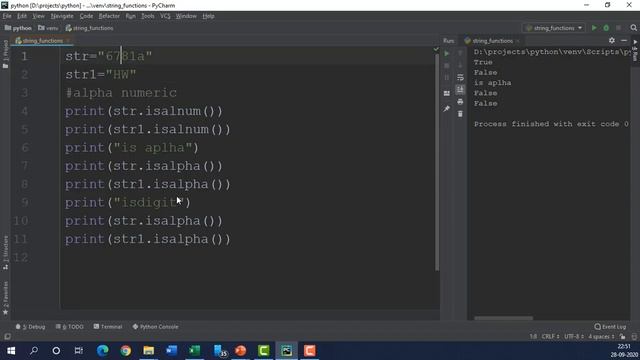Image resolution: width=640 pixels, height=360 pixels.
Task: Click line 9 print("isdigit") code
Action: pyautogui.click(x=127, y=202)
